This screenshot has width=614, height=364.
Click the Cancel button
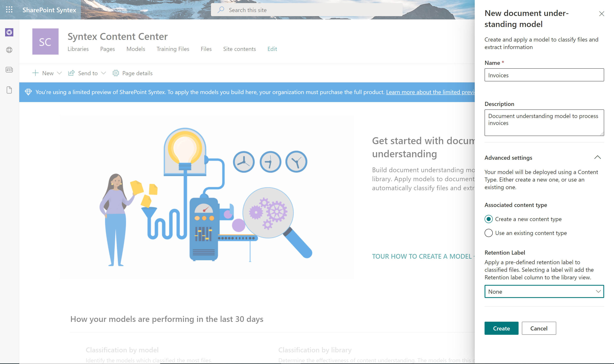pos(539,328)
